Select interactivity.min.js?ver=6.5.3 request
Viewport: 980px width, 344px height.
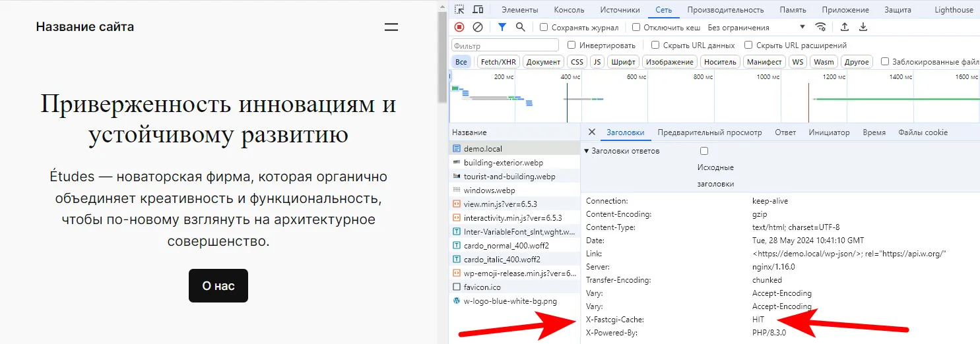click(x=514, y=218)
